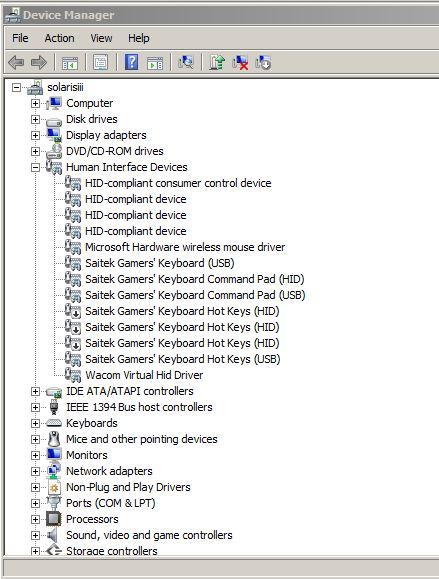The image size is (439, 579).
Task: Click the Ports (COM & LPT) icon
Action: 54,503
